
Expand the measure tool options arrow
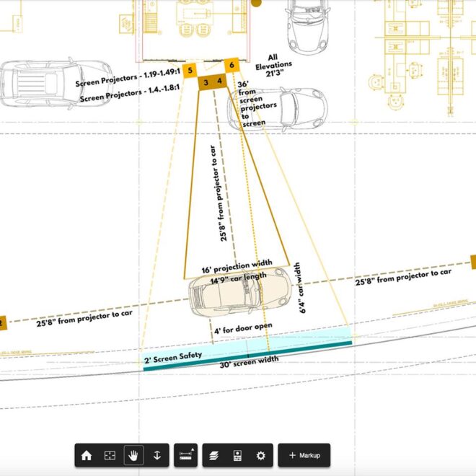[193, 449]
